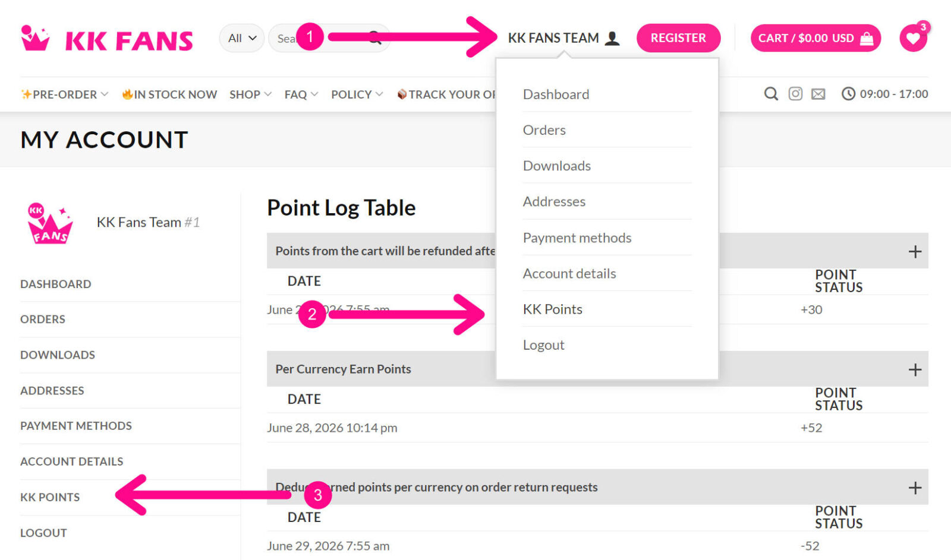Open KK POINTS in the sidebar

pyautogui.click(x=50, y=497)
